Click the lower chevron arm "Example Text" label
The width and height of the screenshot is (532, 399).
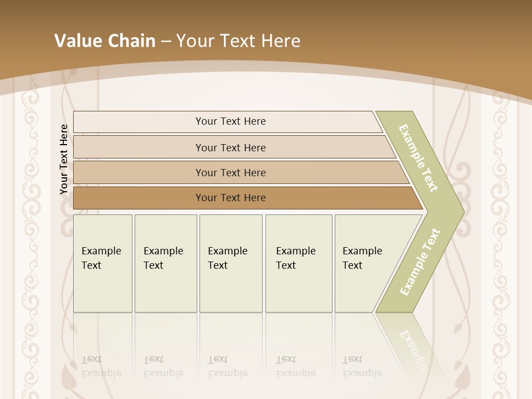[x=420, y=262]
